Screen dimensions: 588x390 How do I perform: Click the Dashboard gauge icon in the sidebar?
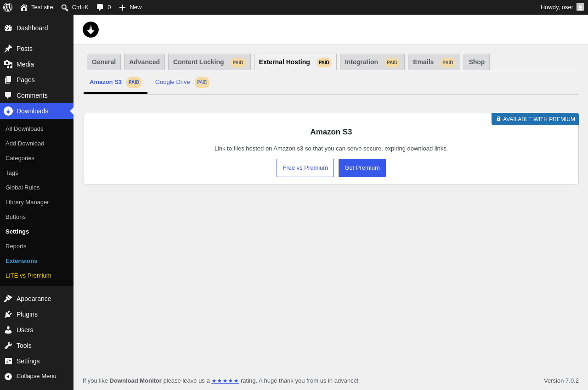pyautogui.click(x=8, y=28)
